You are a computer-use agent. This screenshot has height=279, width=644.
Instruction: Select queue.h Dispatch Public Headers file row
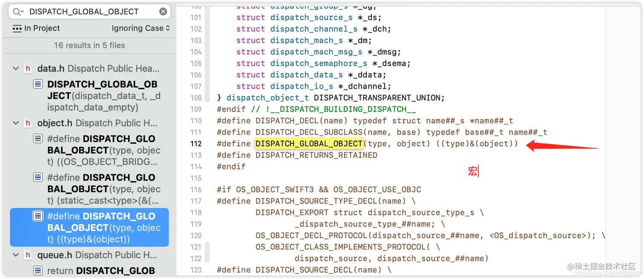[x=89, y=255]
